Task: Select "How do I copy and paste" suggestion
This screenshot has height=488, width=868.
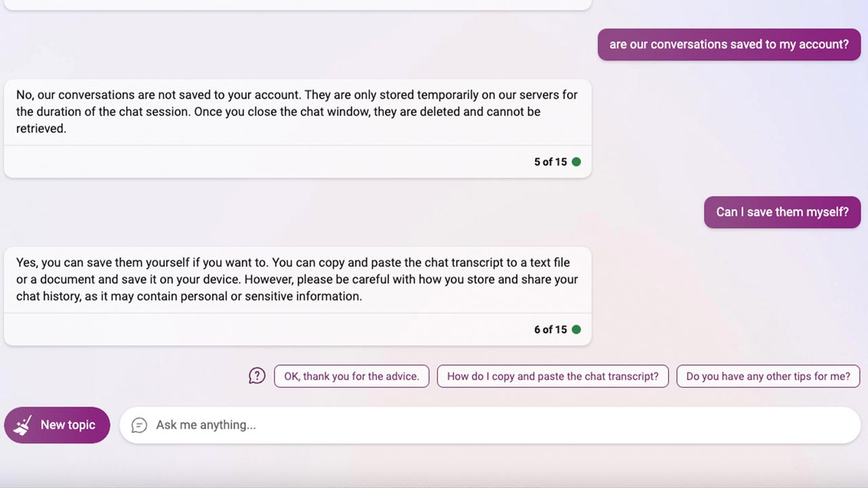Action: coord(553,376)
